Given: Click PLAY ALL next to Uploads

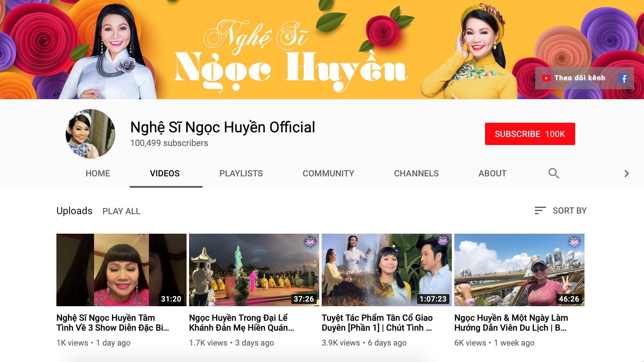Looking at the screenshot, I should [x=121, y=211].
